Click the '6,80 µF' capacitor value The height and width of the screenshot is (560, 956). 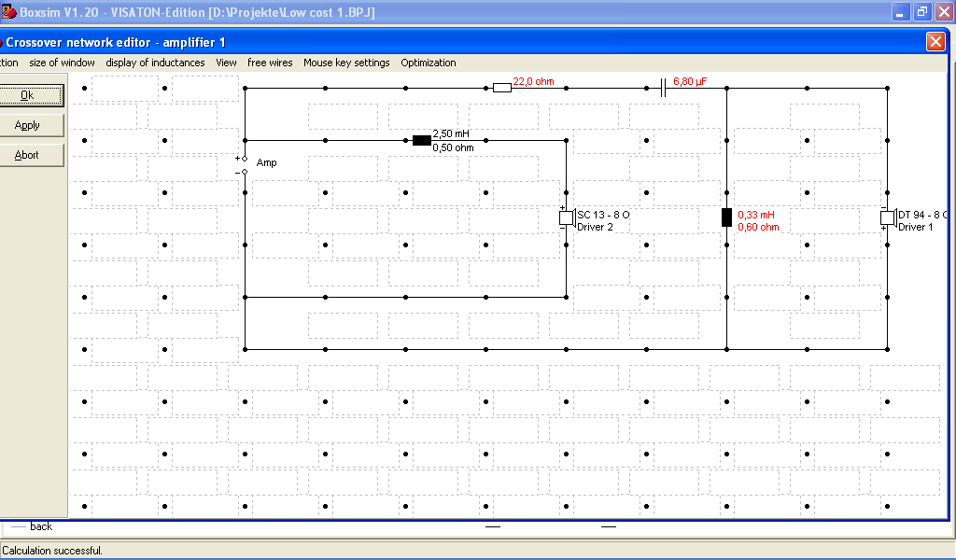[x=690, y=81]
